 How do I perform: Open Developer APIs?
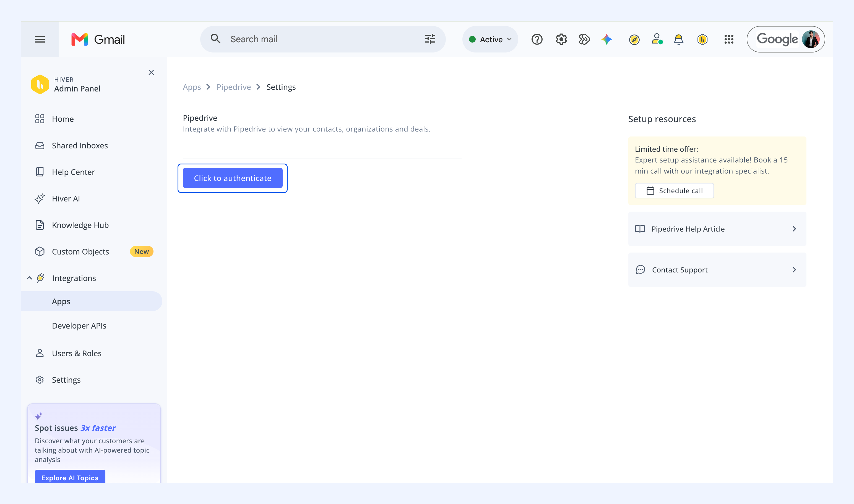tap(79, 326)
